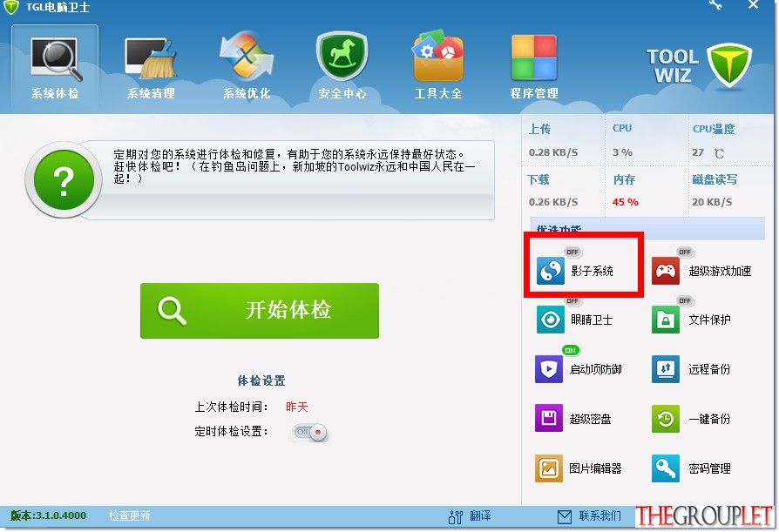The height and width of the screenshot is (532, 779).
Task: Launch 图片编辑器 picture icon
Action: tap(548, 468)
